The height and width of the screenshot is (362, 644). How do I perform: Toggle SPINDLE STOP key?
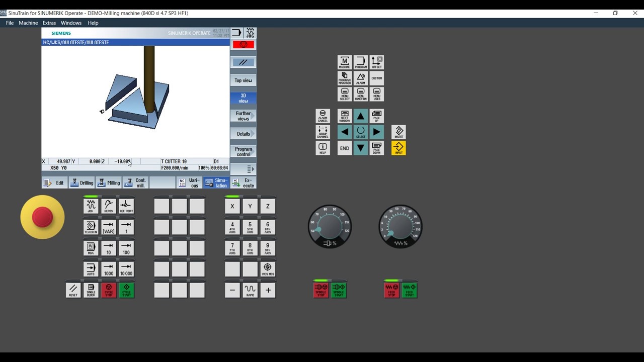[321, 290]
